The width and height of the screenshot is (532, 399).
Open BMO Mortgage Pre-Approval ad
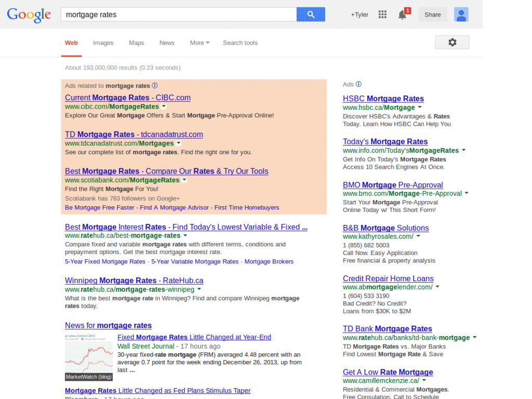point(393,185)
